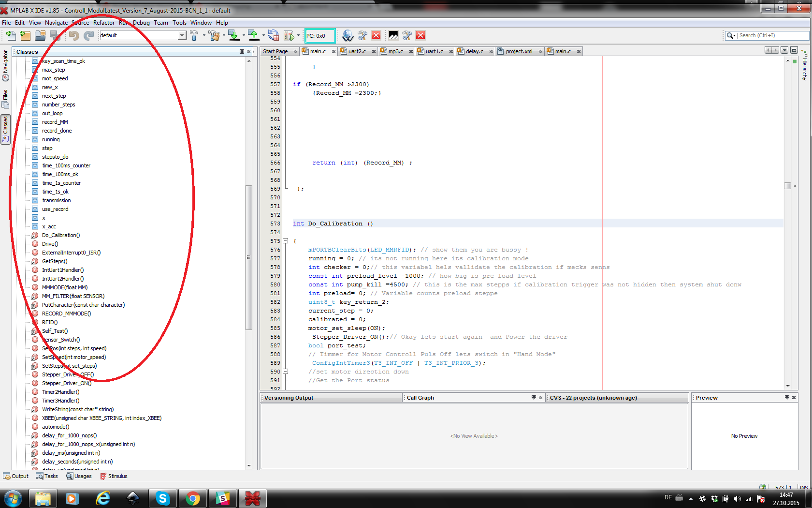Maximize the editor window button

794,50
